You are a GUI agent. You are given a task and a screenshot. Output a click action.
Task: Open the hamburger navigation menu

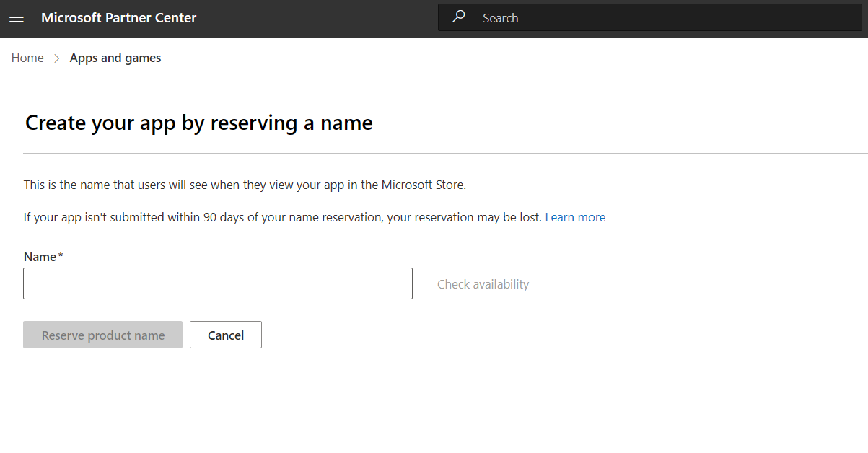[16, 18]
